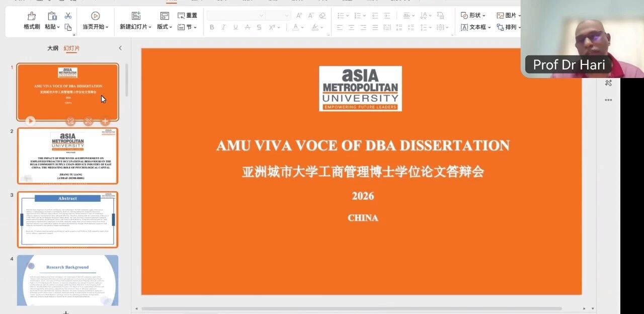Increase font size with A+ icon
This screenshot has width=644, height=314.
click(x=299, y=16)
